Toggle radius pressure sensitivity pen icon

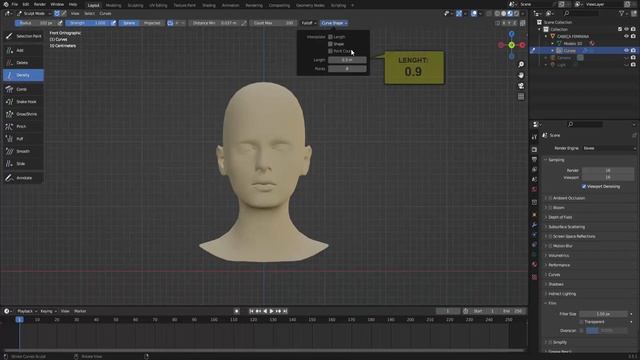pyautogui.click(x=60, y=23)
